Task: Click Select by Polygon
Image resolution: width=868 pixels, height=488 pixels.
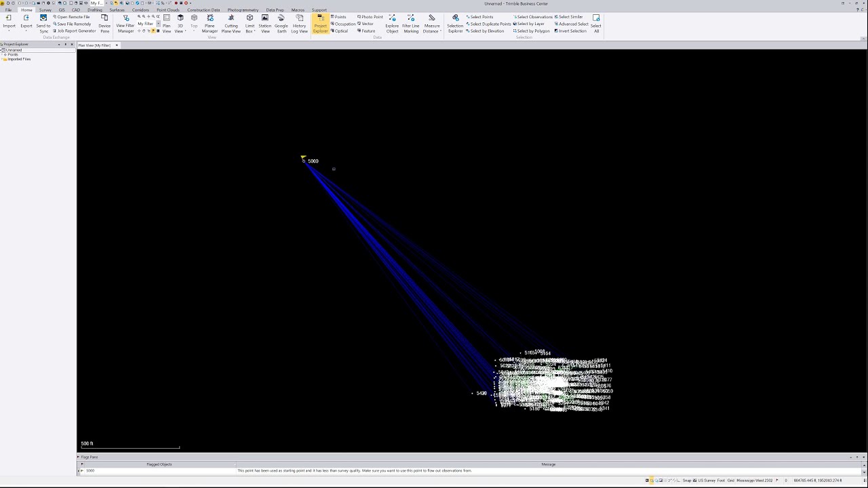Action: [x=532, y=30]
